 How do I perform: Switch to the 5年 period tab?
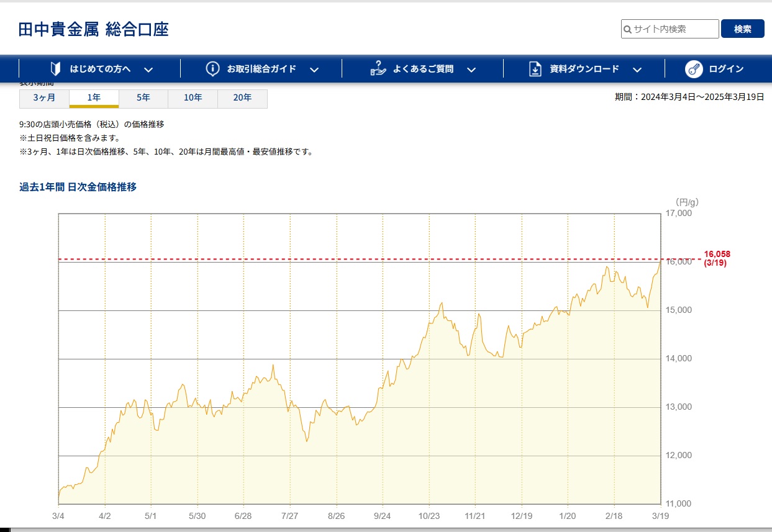tap(143, 98)
